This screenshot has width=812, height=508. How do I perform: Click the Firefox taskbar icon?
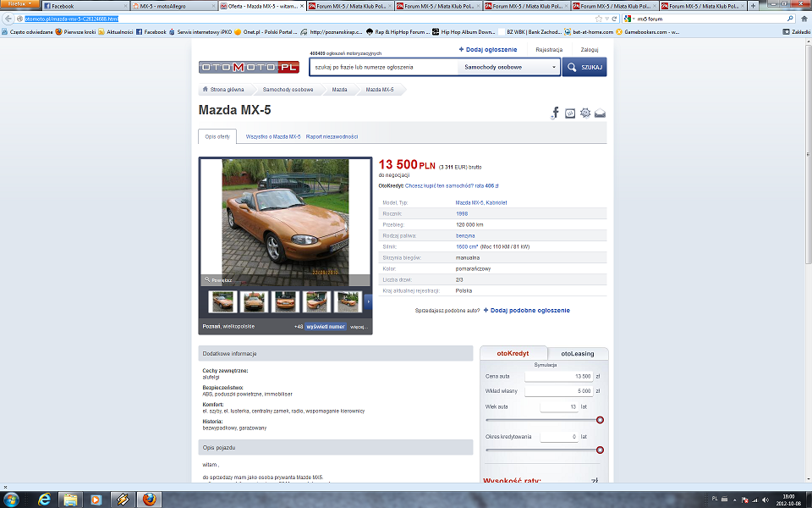(149, 500)
